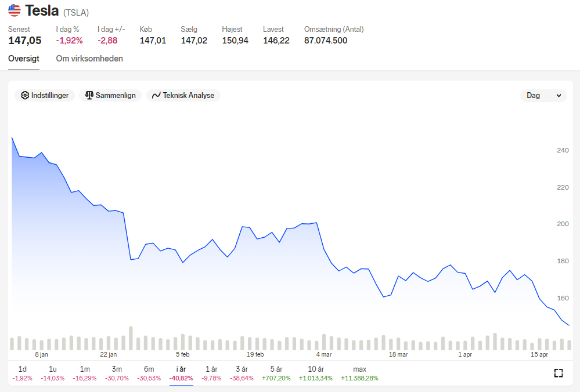
Task: Toggle fullscreen chart icon
Action: pyautogui.click(x=559, y=373)
